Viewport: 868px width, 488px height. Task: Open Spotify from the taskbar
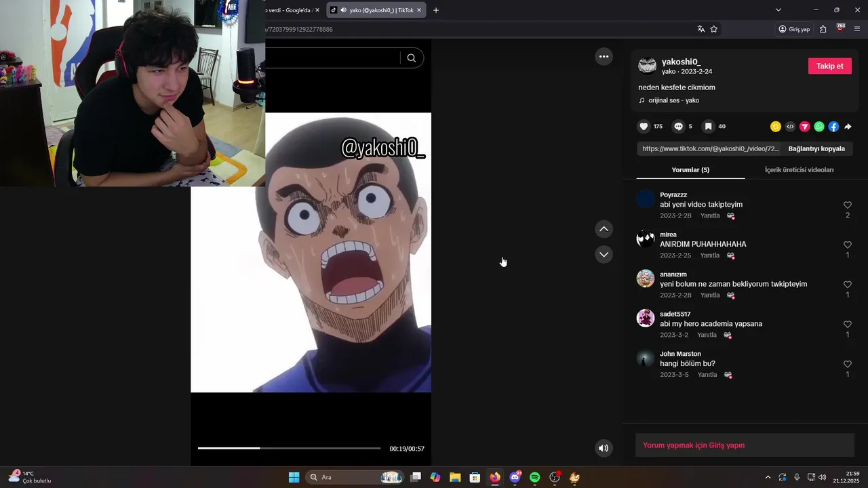tap(534, 477)
